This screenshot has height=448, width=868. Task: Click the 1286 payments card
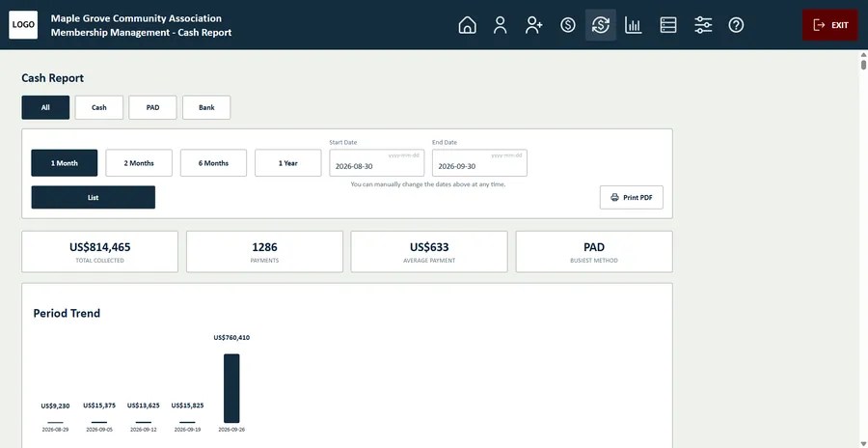coord(264,252)
